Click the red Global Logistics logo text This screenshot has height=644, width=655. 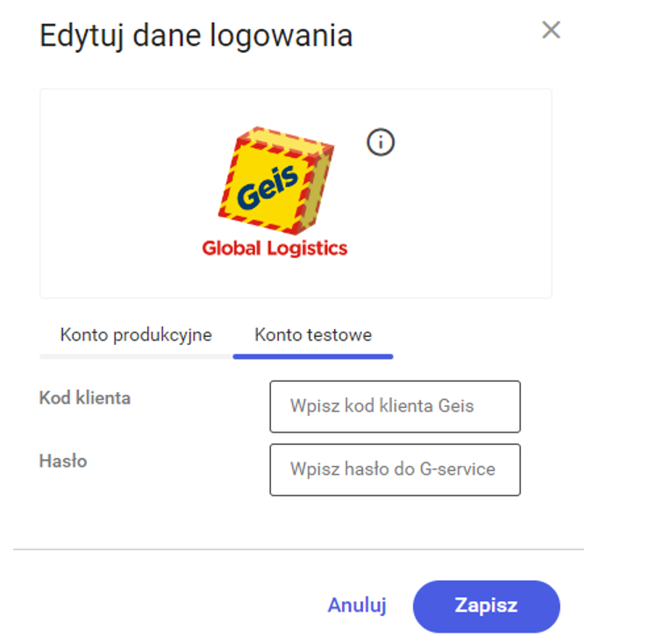tap(274, 248)
